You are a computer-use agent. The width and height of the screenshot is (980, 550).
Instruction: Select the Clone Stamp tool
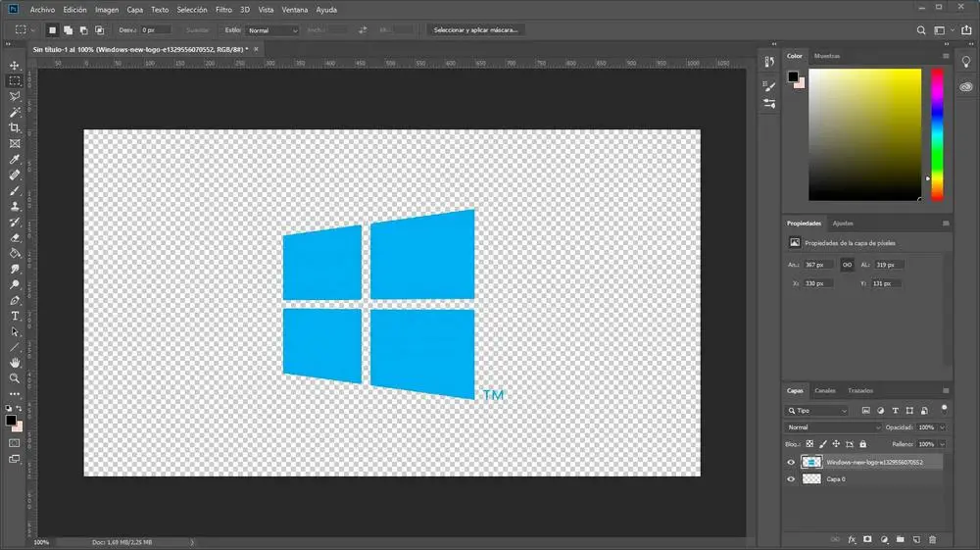[15, 206]
